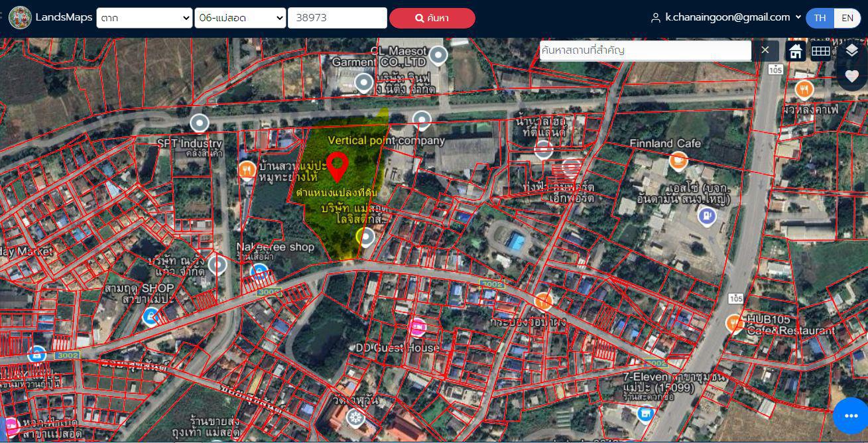This screenshot has height=443, width=868.
Task: Clear the place search with X button
Action: (765, 50)
